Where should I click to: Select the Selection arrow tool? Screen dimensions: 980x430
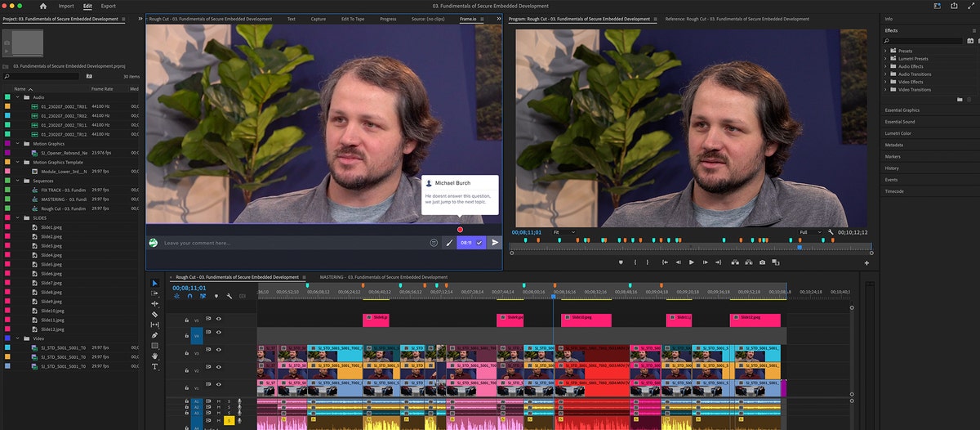[155, 283]
